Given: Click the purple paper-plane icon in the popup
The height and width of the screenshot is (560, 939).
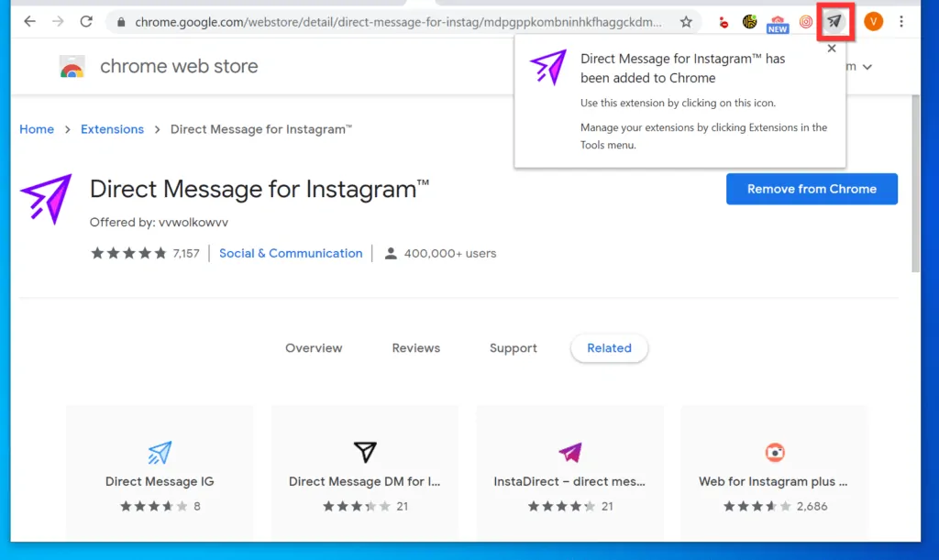Looking at the screenshot, I should click(548, 67).
